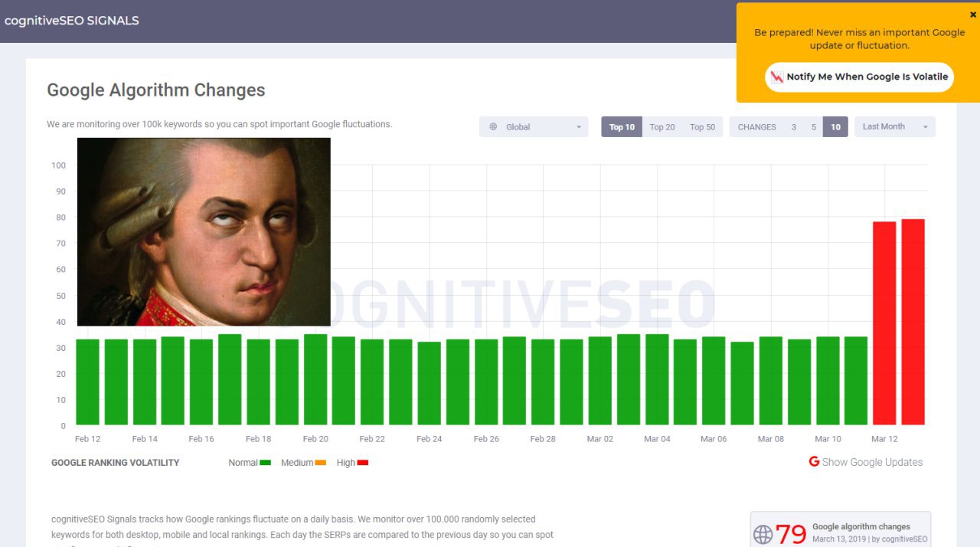Click the cognitiveSEO SIGNALS logo

tap(72, 21)
